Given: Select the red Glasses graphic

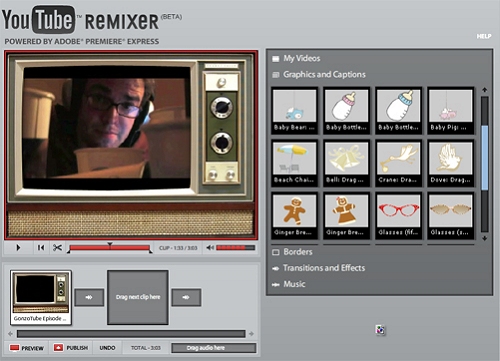Looking at the screenshot, I should tap(398, 216).
